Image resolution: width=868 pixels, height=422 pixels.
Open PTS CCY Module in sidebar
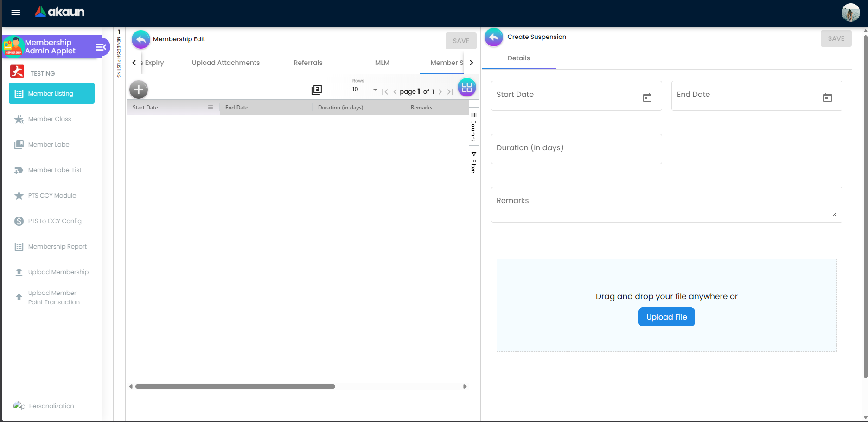(x=52, y=196)
